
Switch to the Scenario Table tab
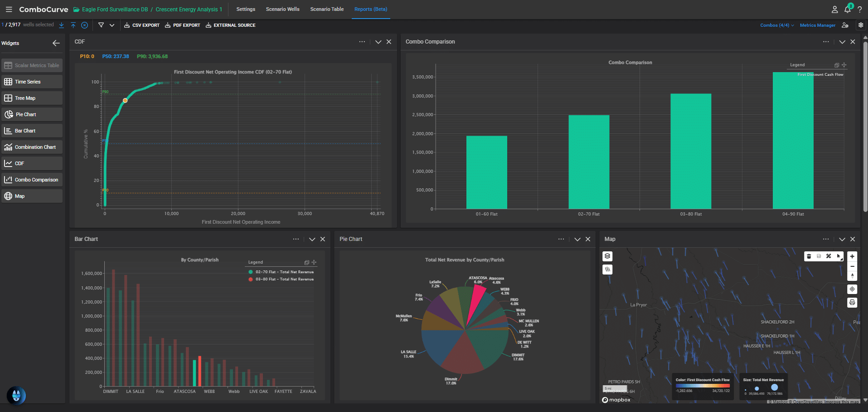point(327,9)
